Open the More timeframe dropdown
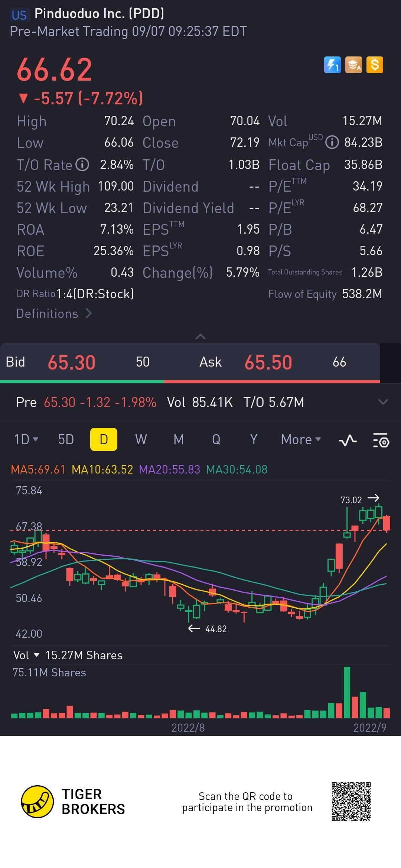The height and width of the screenshot is (868, 401). [301, 439]
